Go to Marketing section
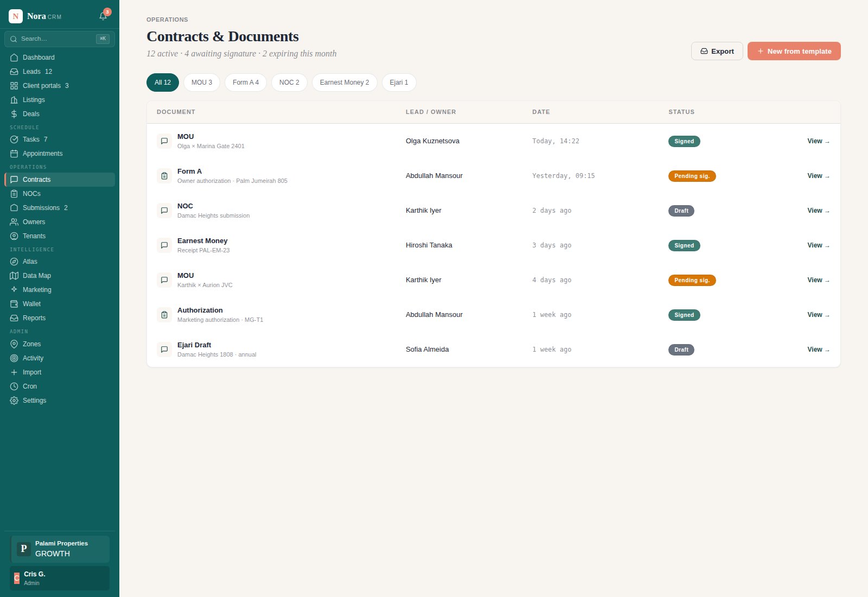 click(x=60, y=290)
